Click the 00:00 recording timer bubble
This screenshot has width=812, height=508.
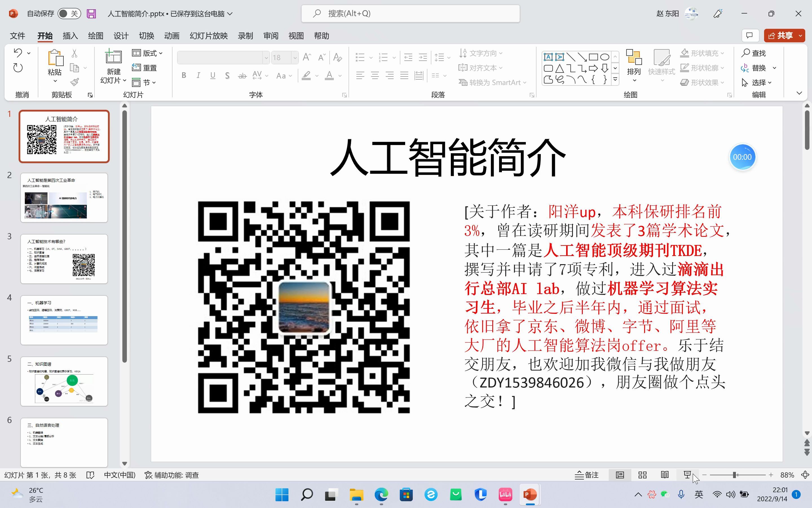click(x=742, y=157)
